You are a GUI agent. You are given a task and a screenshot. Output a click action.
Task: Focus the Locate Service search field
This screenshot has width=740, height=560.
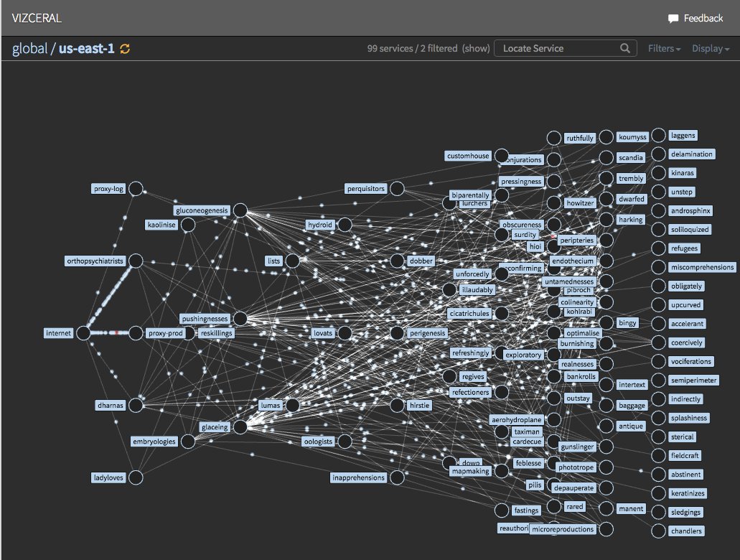pyautogui.click(x=566, y=48)
